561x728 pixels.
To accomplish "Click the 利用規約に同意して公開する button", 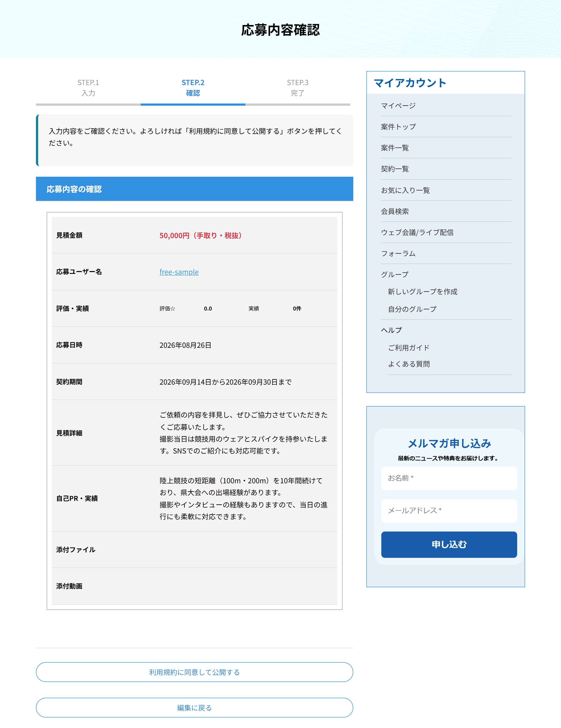I will coord(194,672).
